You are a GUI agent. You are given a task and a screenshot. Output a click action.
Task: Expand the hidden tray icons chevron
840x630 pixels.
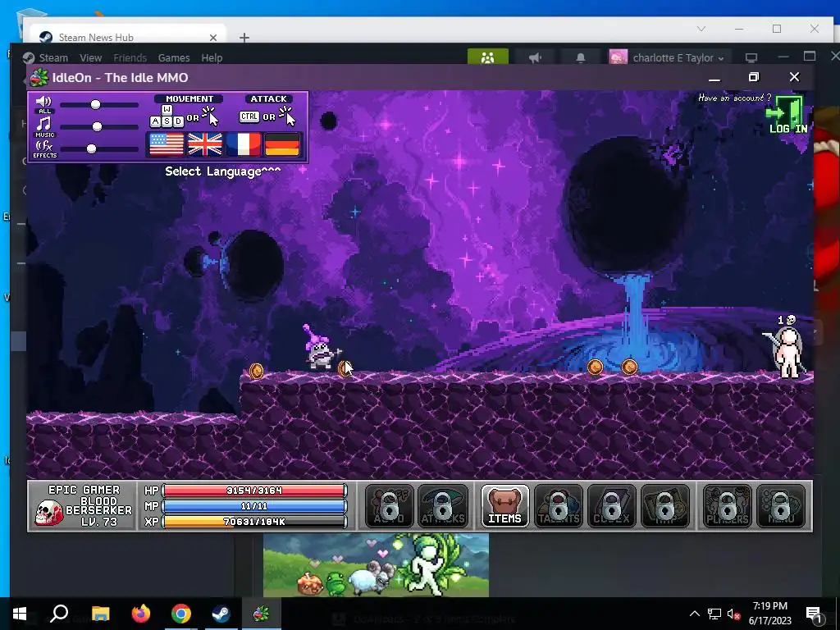click(x=694, y=614)
